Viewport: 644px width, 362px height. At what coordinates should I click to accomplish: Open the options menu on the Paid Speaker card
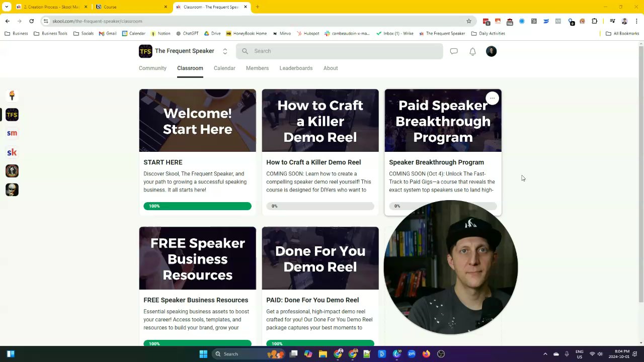click(x=492, y=98)
